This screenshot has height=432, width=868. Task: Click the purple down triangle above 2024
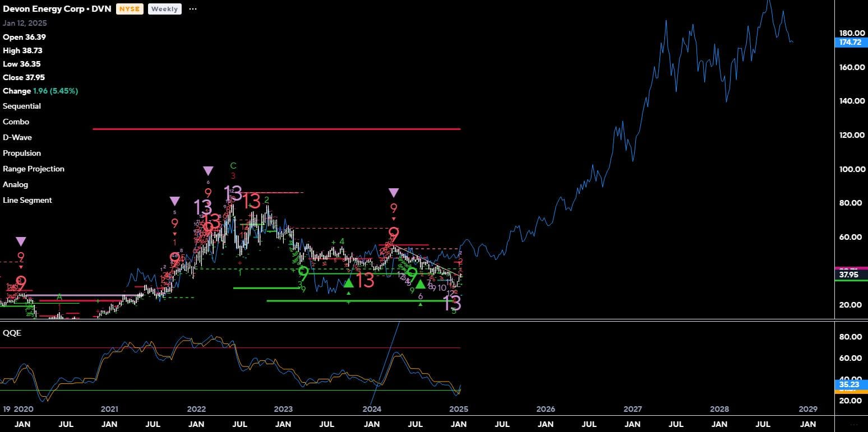pyautogui.click(x=394, y=193)
